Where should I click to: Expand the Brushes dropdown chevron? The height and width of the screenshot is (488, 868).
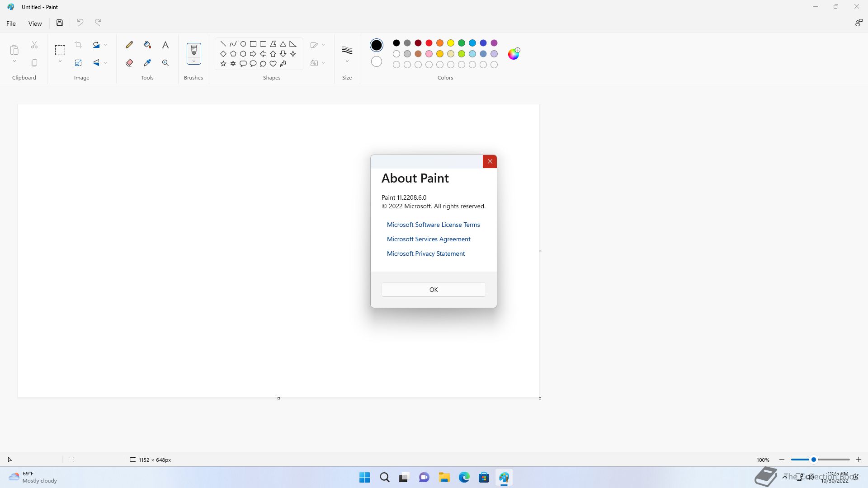[193, 61]
